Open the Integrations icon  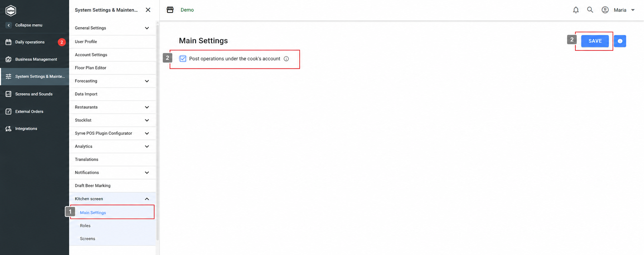click(x=8, y=129)
